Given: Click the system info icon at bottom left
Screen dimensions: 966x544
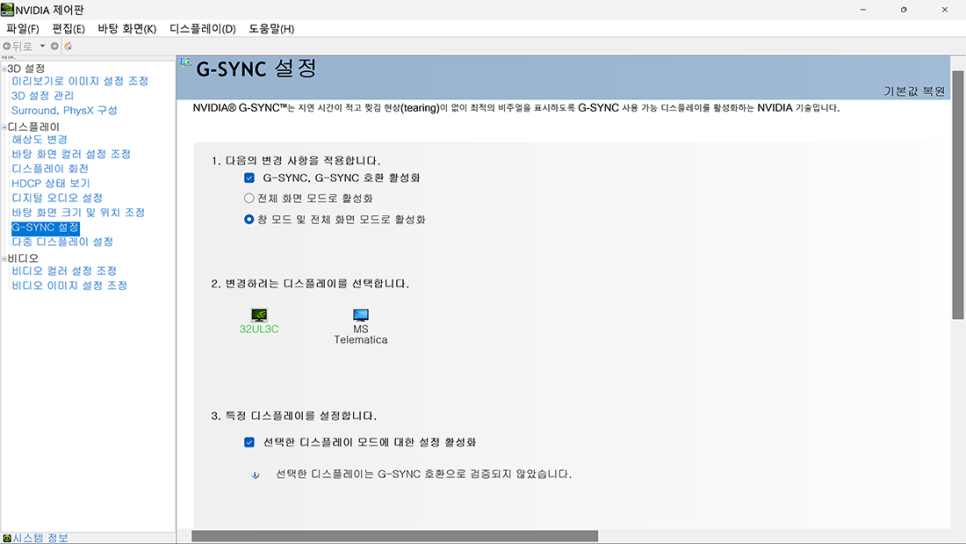Looking at the screenshot, I should coord(7,538).
